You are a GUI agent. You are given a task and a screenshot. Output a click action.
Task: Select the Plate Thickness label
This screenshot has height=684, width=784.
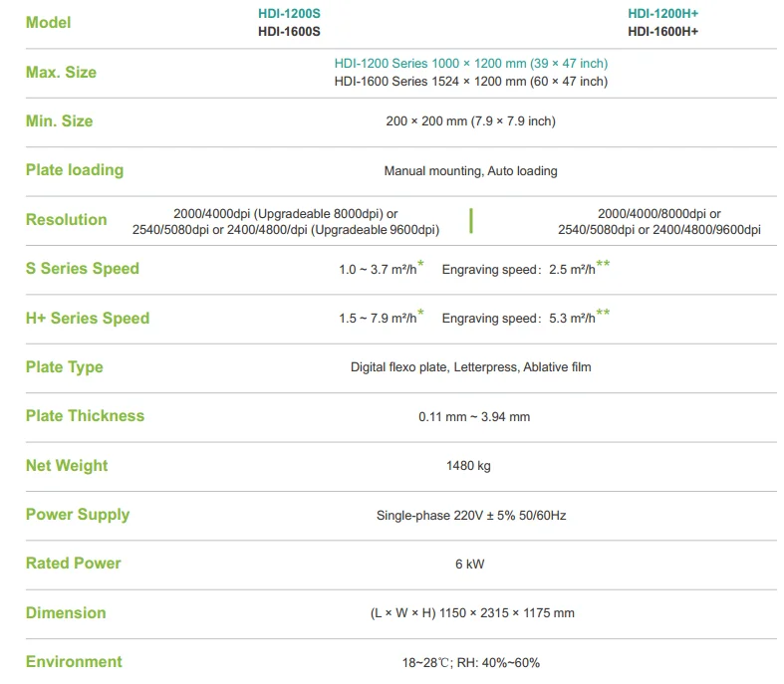click(x=85, y=416)
